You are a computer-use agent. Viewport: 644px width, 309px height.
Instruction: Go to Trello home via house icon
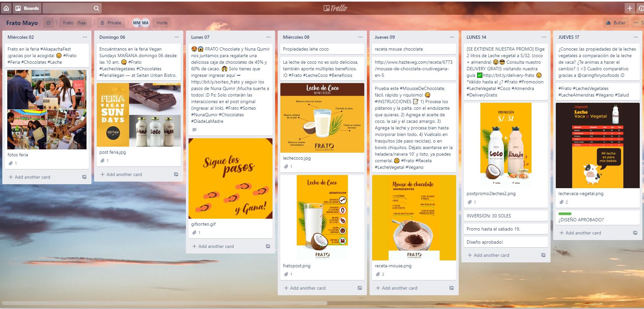click(x=6, y=8)
